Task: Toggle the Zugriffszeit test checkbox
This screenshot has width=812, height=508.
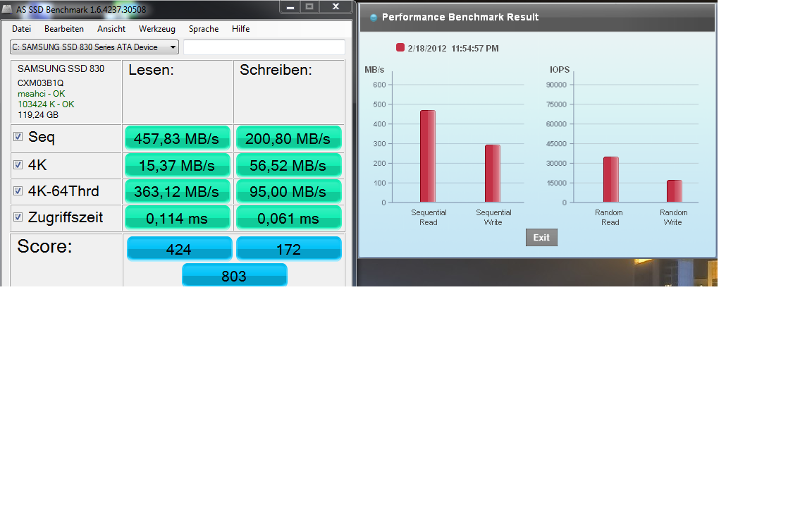Action: coord(18,217)
